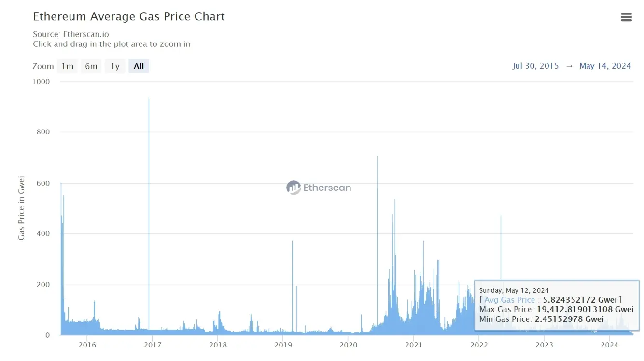Viewport: 644px width, 361px height.
Task: Select the 6m zoom option
Action: [91, 66]
